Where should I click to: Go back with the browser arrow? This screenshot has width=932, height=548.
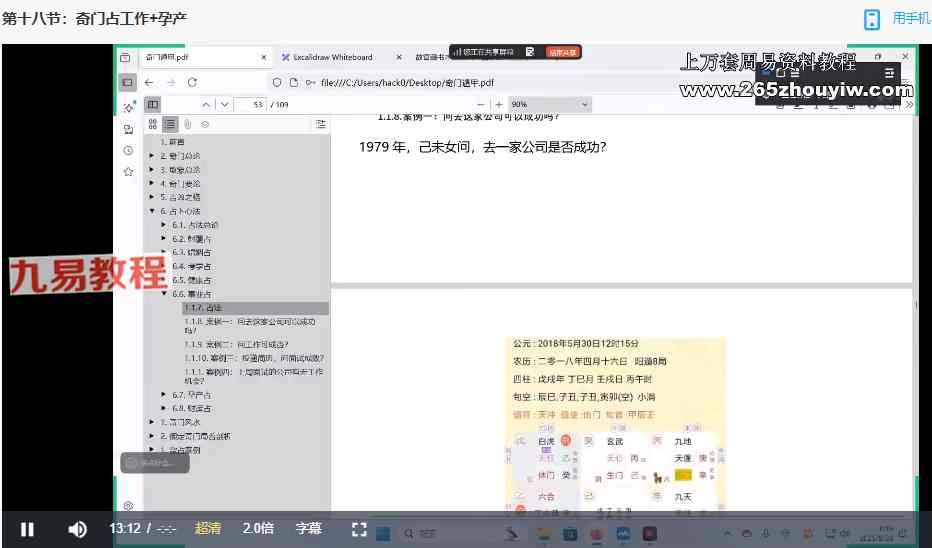(149, 83)
